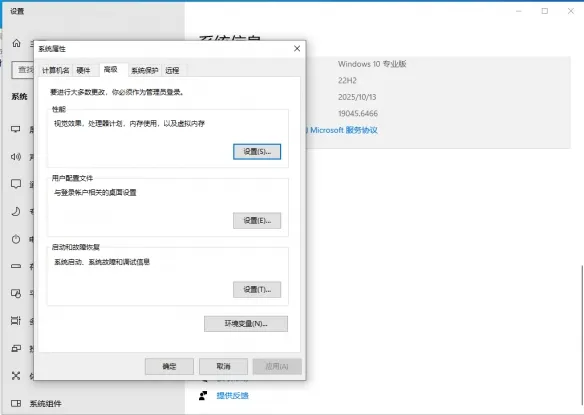The height and width of the screenshot is (415, 584).
Task: Confirm with the 确定 button
Action: [169, 367]
